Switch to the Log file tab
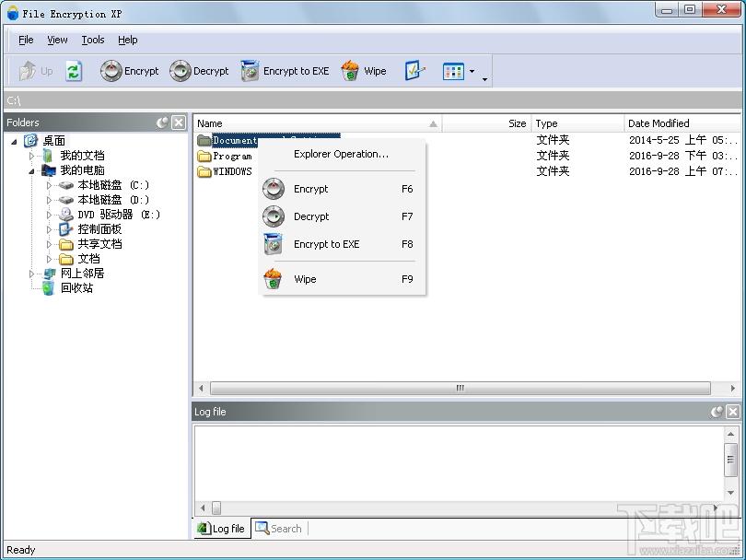Image resolution: width=746 pixels, height=560 pixels. click(x=222, y=529)
